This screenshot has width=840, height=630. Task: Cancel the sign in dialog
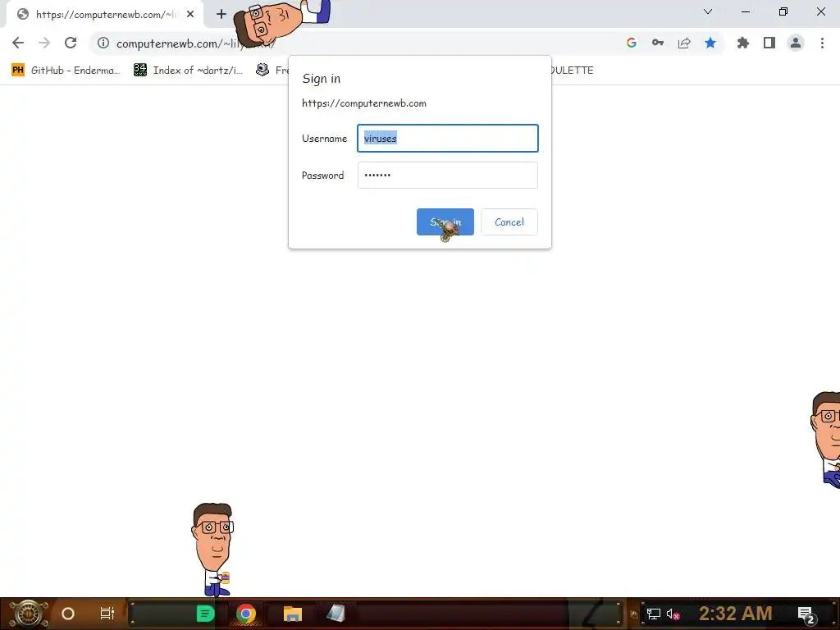coord(509,221)
